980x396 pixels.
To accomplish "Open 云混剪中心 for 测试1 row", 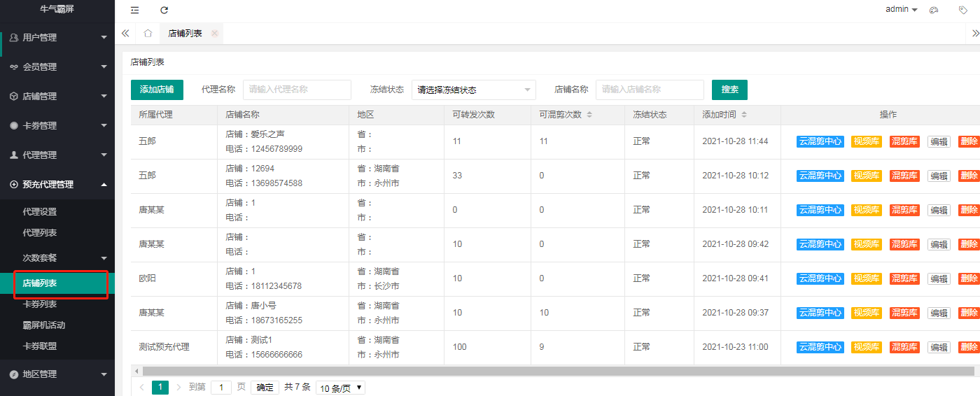I will [820, 347].
